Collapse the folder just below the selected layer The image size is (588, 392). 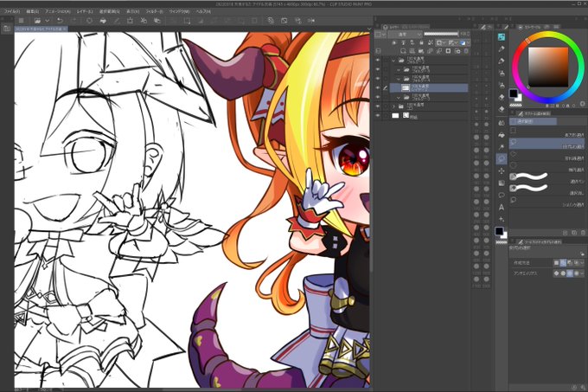tap(399, 97)
